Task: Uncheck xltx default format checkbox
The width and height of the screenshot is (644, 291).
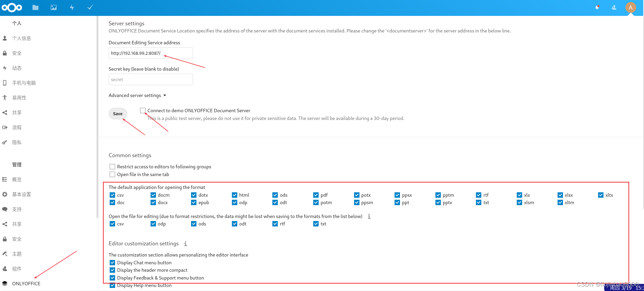Action: tap(601, 195)
